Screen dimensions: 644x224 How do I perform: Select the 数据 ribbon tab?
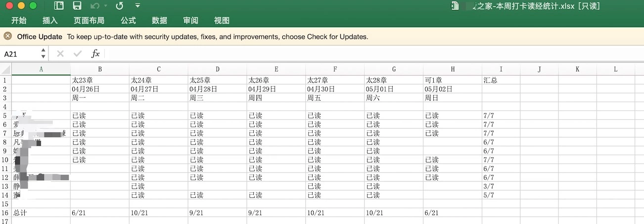point(159,20)
